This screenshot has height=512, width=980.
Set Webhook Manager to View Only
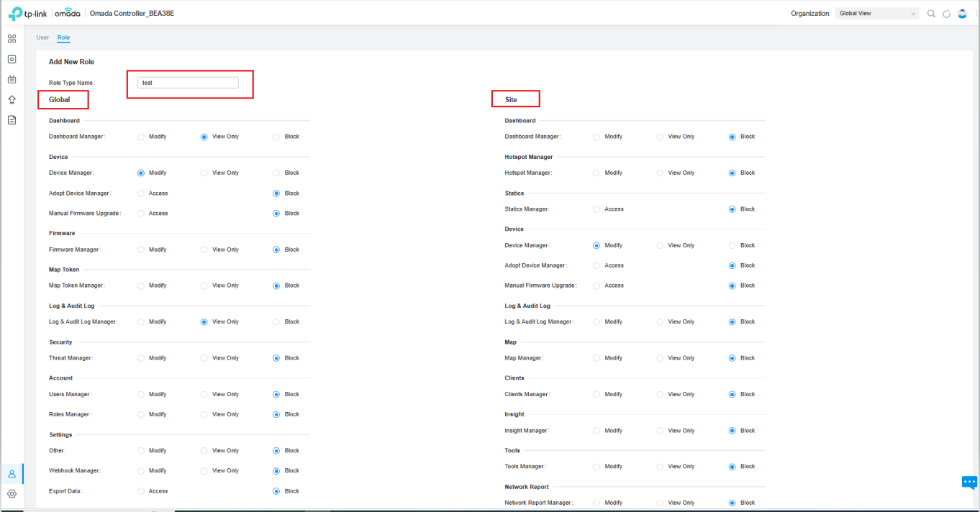(204, 471)
